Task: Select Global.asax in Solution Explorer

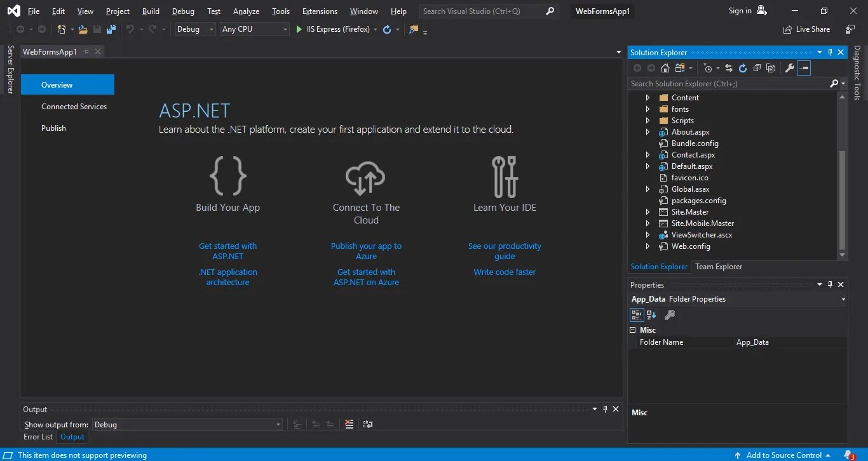Action: (x=690, y=189)
